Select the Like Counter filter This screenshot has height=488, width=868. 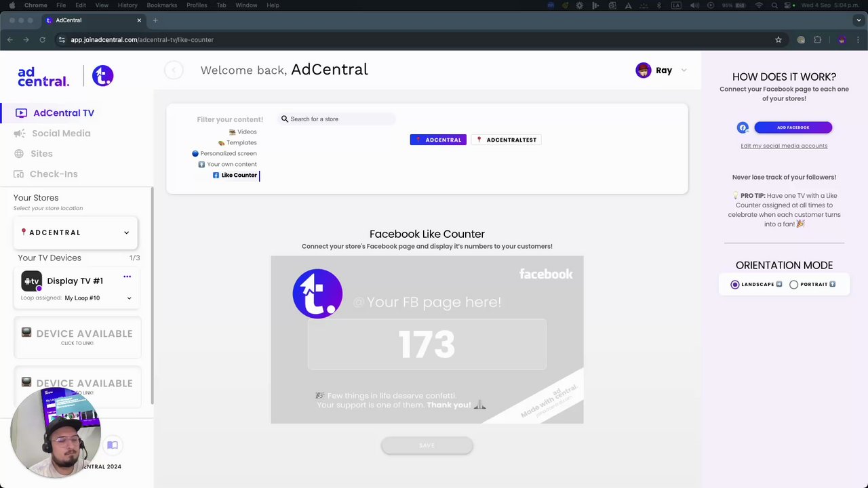point(235,175)
